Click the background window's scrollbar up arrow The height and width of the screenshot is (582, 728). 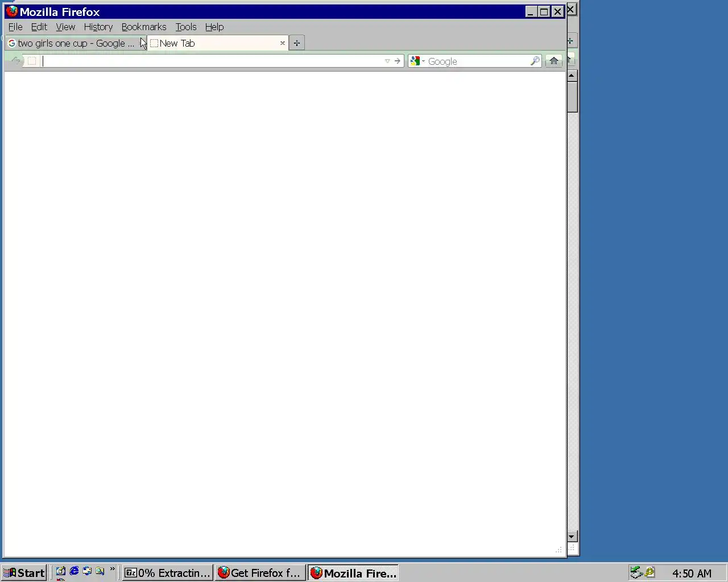click(572, 76)
